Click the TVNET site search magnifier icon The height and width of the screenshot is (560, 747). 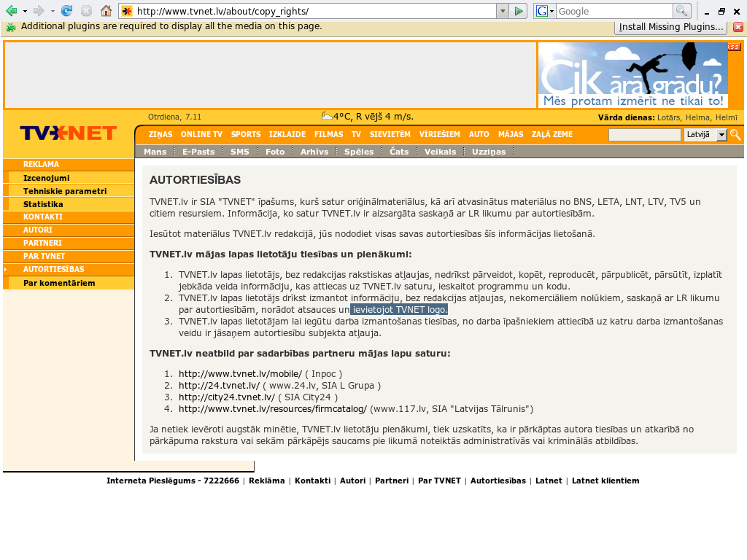tap(735, 135)
